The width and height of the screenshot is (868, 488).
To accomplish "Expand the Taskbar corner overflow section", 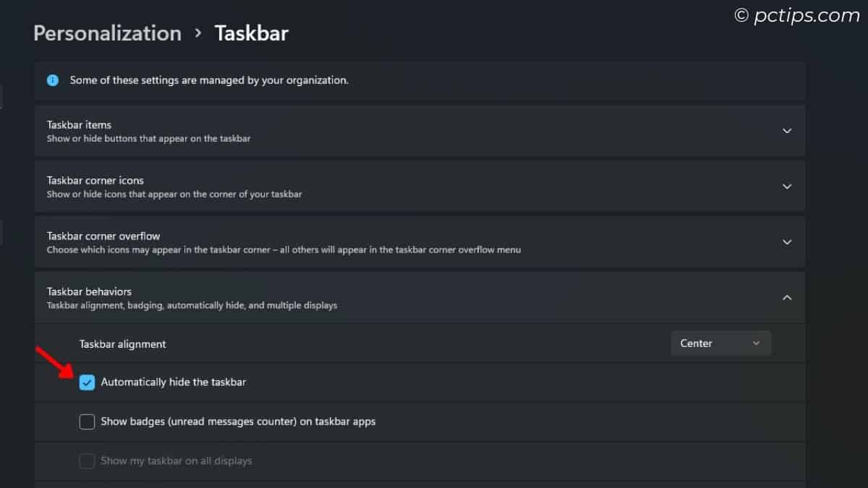I will coord(787,241).
